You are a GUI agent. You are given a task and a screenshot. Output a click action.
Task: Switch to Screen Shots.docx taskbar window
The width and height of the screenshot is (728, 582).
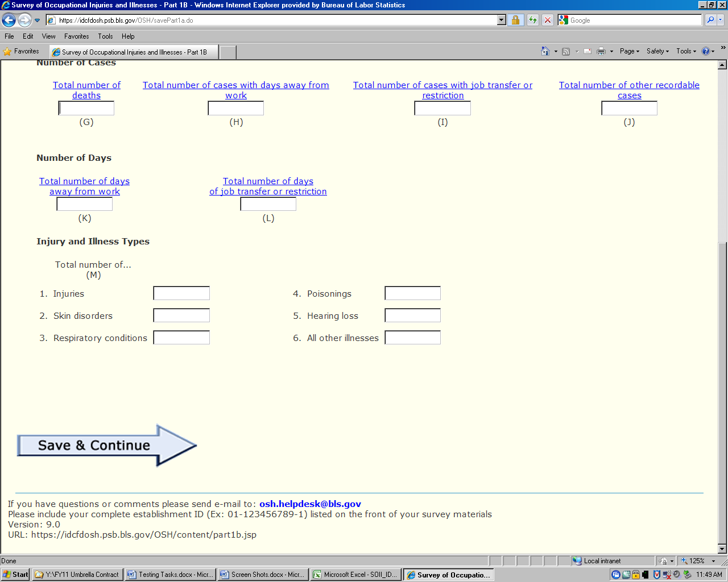tap(263, 575)
